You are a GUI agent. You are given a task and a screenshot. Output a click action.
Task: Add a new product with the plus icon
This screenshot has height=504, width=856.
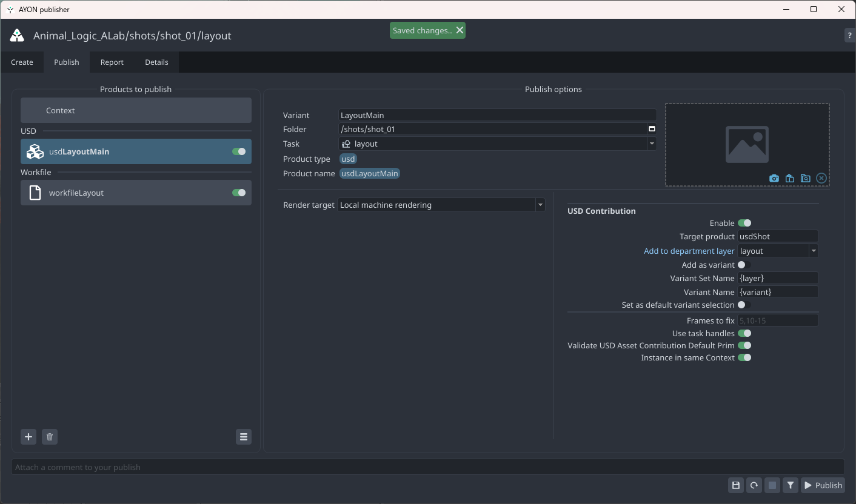pos(28,437)
